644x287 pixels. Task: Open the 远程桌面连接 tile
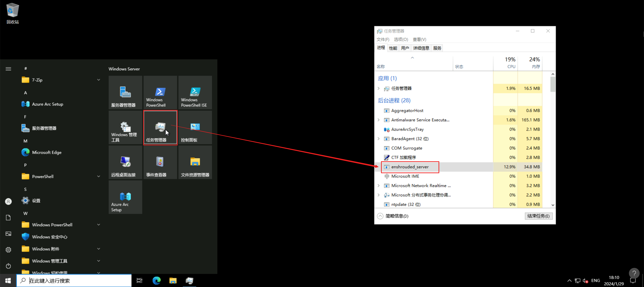click(x=125, y=162)
